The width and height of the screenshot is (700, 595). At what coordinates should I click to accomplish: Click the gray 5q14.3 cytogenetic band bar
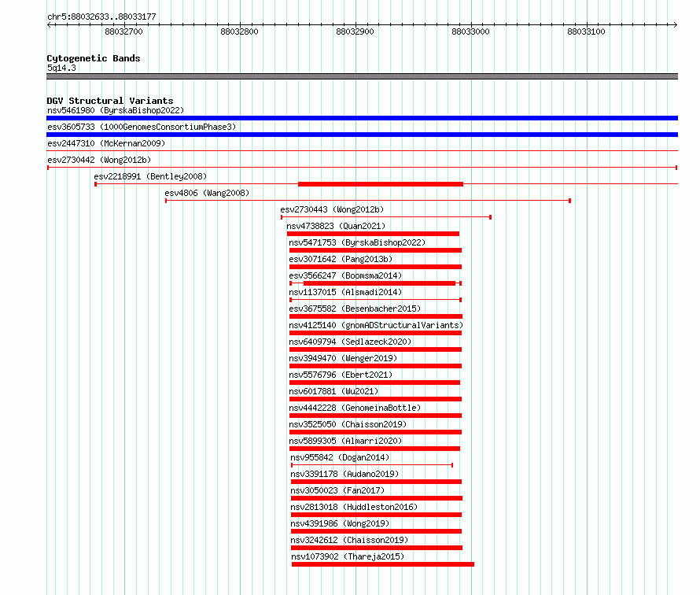pos(362,76)
